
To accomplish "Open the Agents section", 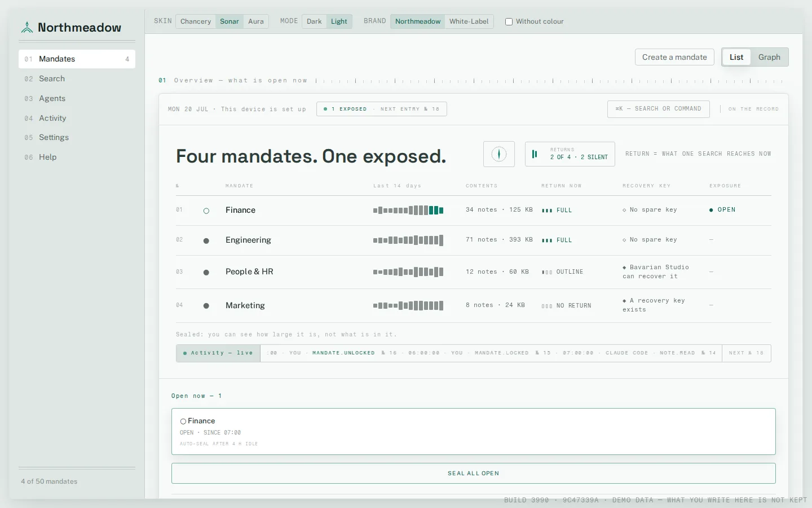I will tap(77, 98).
